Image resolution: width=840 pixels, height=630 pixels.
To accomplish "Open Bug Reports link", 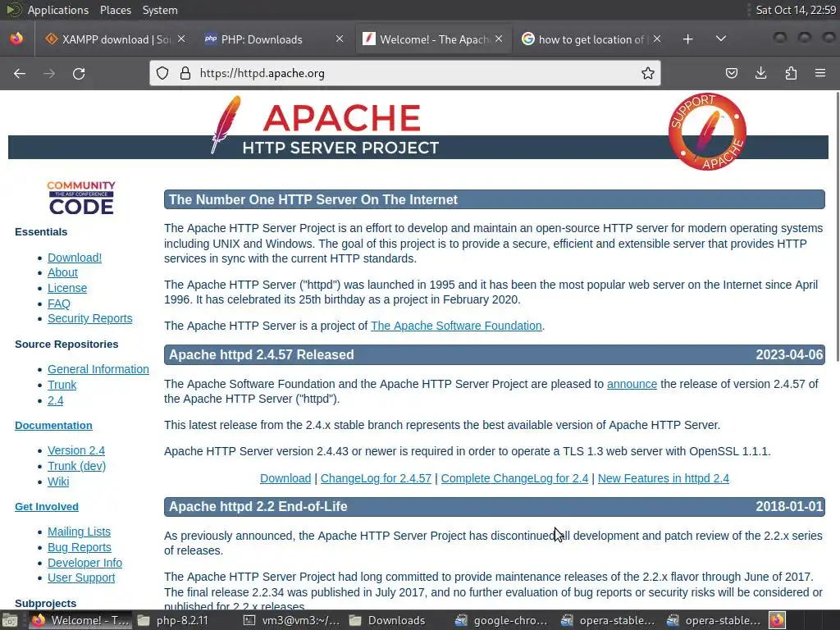I will pos(80,547).
